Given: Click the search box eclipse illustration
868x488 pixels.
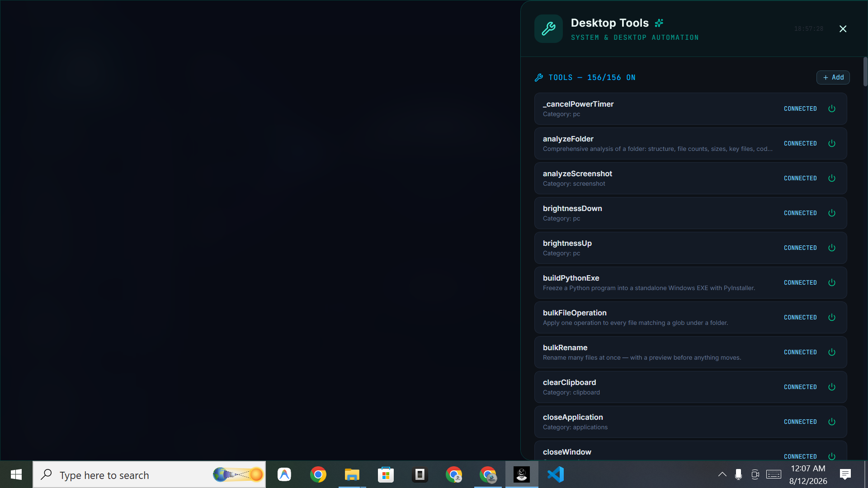Looking at the screenshot, I should [x=238, y=474].
